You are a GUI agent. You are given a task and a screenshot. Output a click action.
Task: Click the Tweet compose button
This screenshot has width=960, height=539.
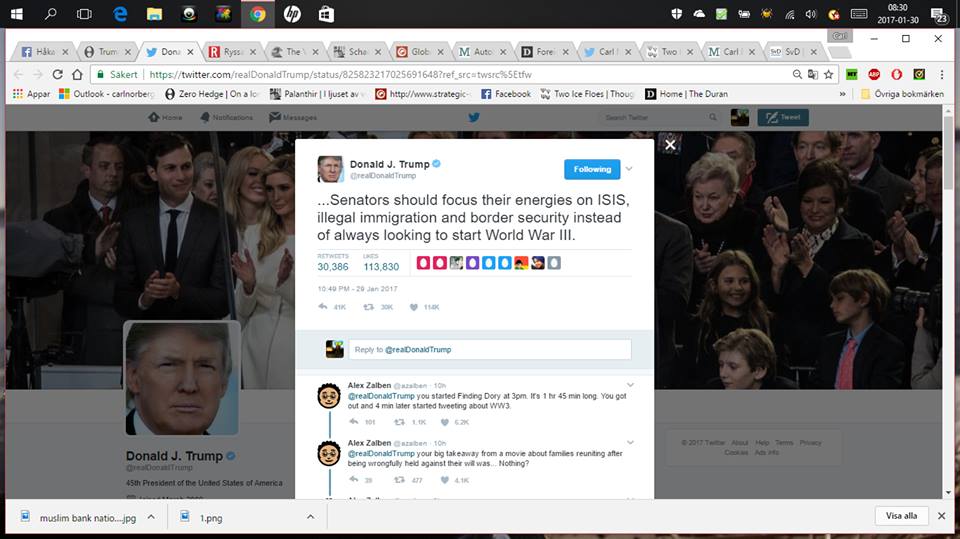coord(783,117)
